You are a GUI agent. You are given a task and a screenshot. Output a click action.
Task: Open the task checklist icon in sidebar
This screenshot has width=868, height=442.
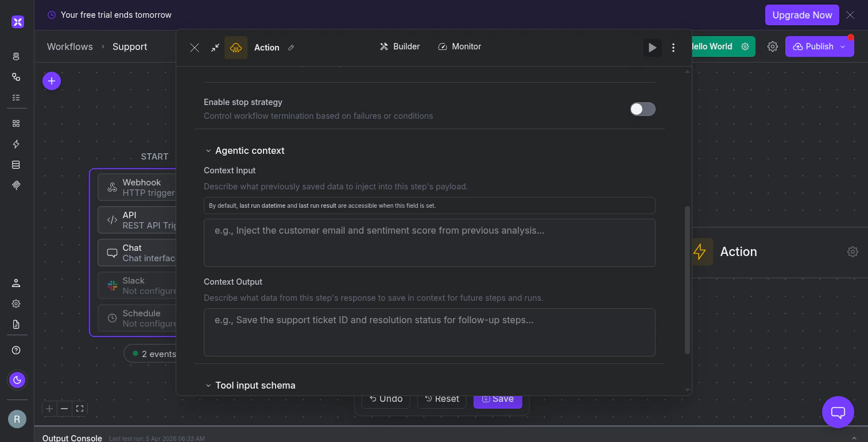[x=16, y=98]
